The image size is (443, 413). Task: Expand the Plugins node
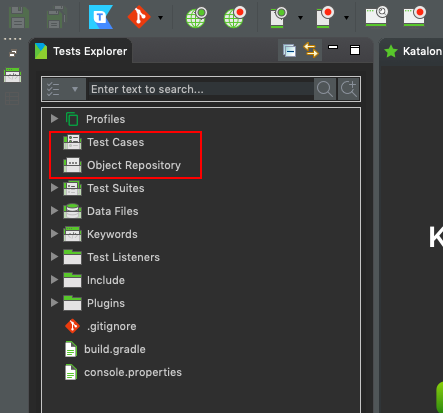(x=54, y=303)
